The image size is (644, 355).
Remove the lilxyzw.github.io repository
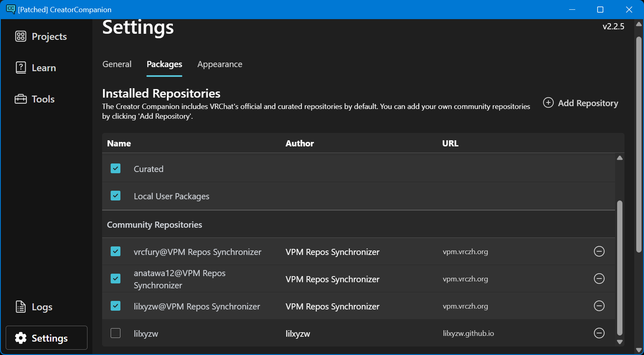(599, 333)
